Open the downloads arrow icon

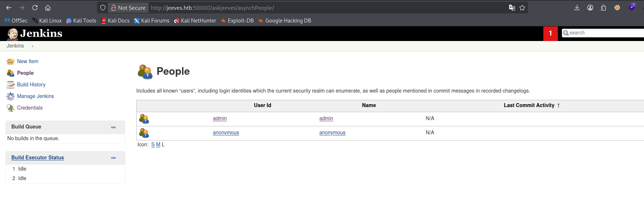pos(577,8)
